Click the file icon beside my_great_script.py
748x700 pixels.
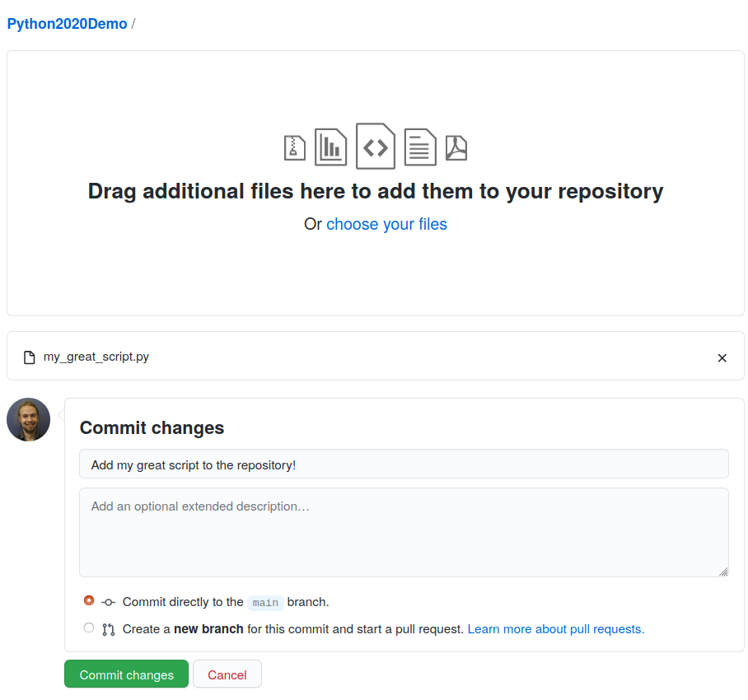click(x=28, y=357)
